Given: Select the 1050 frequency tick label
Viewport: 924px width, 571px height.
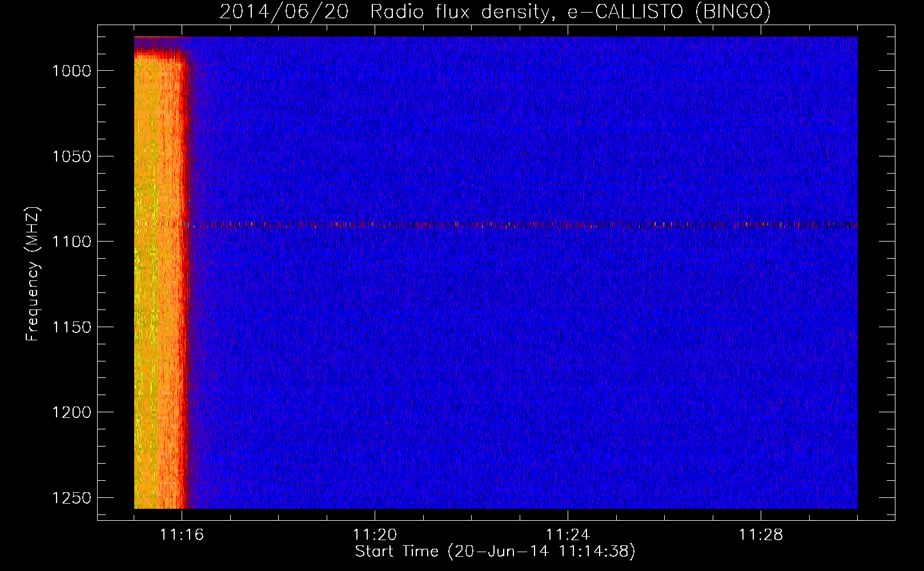Looking at the screenshot, I should click(71, 156).
